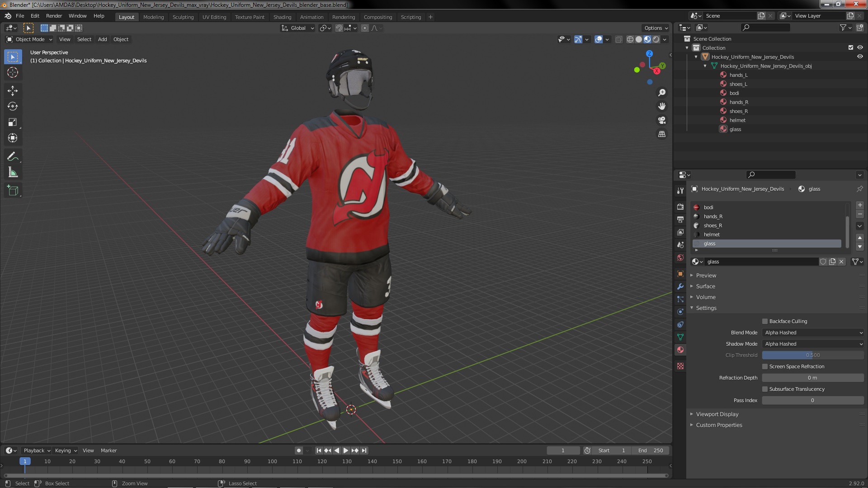Enable the Backface Culling checkbox
868x488 pixels.
pyautogui.click(x=765, y=321)
